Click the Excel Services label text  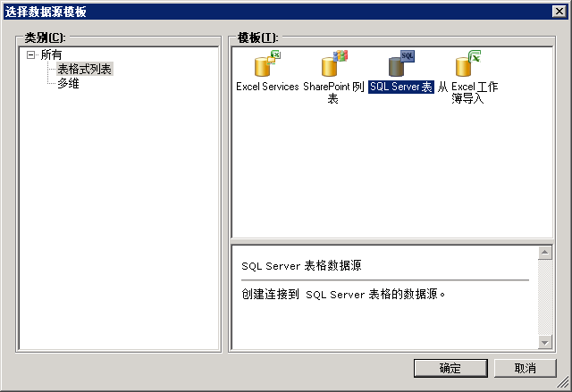click(267, 87)
